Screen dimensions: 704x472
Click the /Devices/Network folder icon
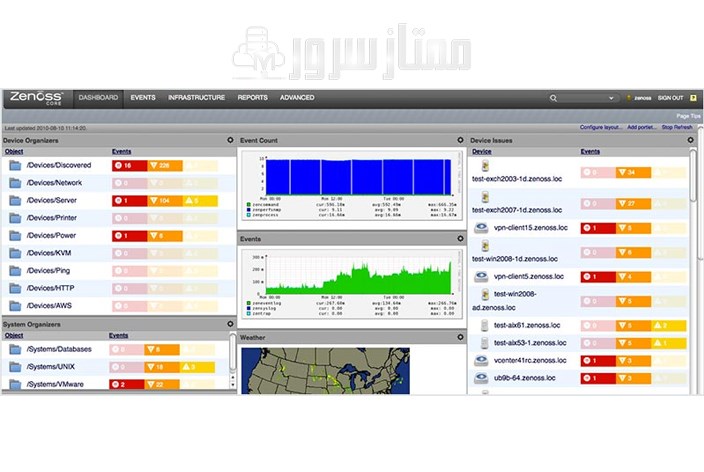[x=15, y=183]
